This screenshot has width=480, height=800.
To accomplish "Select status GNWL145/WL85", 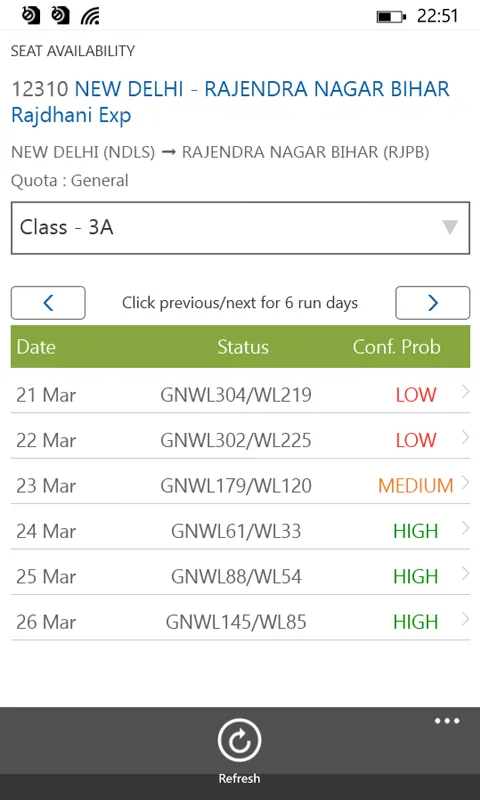I will pos(236,622).
